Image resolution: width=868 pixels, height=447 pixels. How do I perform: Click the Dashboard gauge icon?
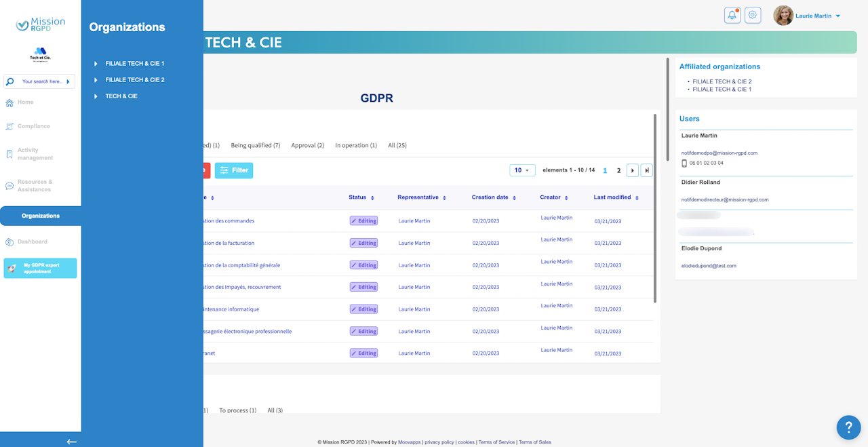click(x=9, y=242)
